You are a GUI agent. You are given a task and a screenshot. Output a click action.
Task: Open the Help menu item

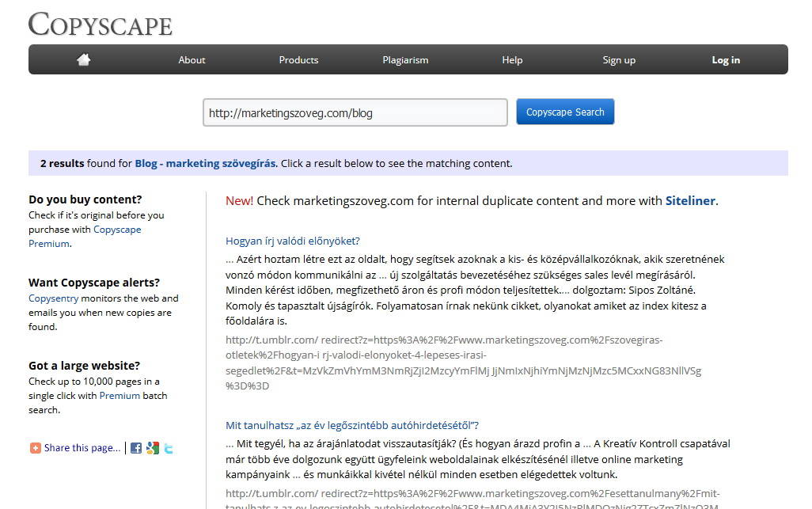click(x=512, y=60)
